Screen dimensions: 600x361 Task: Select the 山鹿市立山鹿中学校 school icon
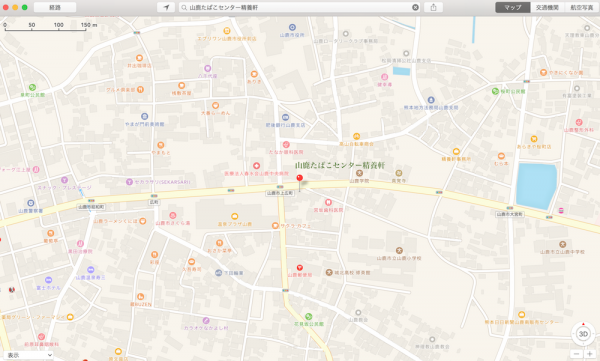click(x=562, y=244)
